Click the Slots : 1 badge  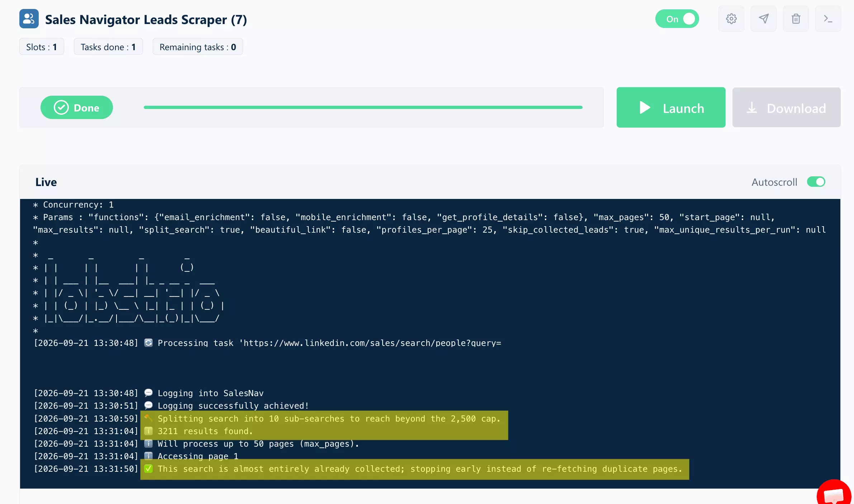[42, 47]
